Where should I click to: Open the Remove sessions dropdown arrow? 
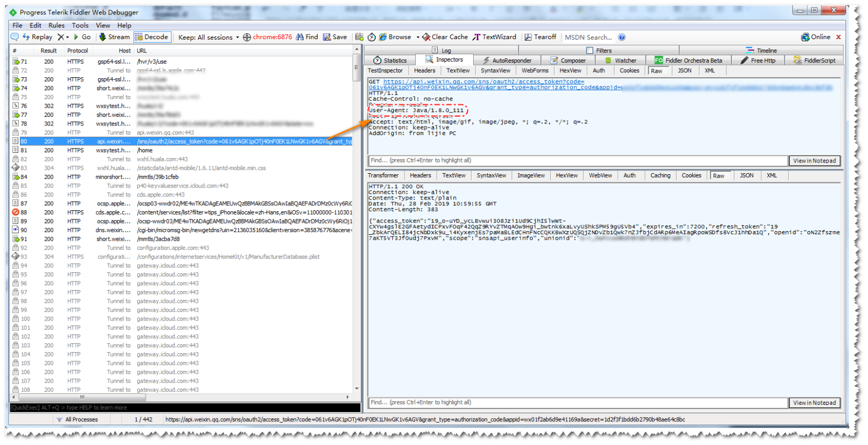tap(68, 37)
